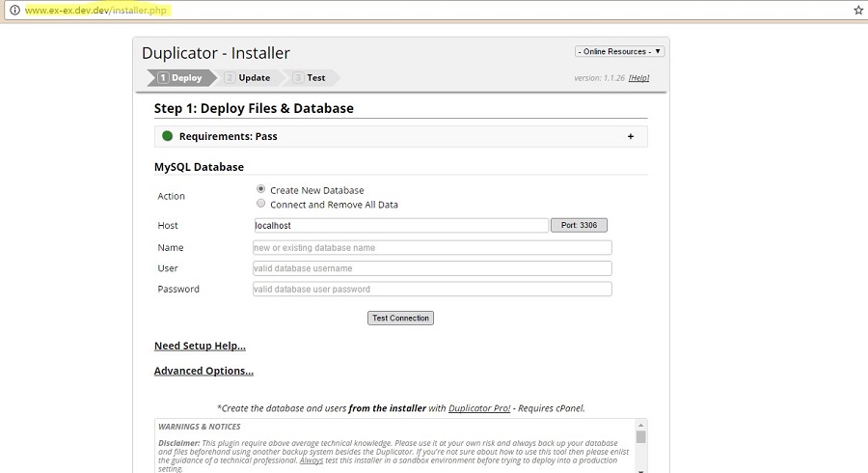
Task: Select Create New Database option
Action: [x=260, y=189]
